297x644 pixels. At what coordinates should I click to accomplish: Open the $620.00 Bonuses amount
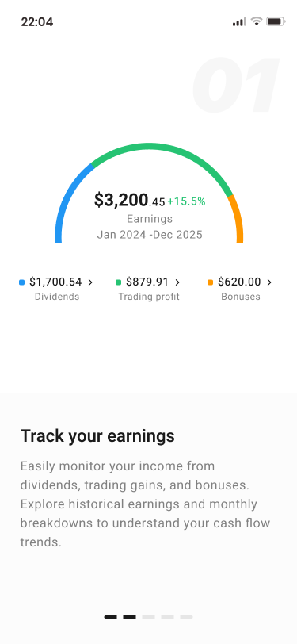[239, 282]
